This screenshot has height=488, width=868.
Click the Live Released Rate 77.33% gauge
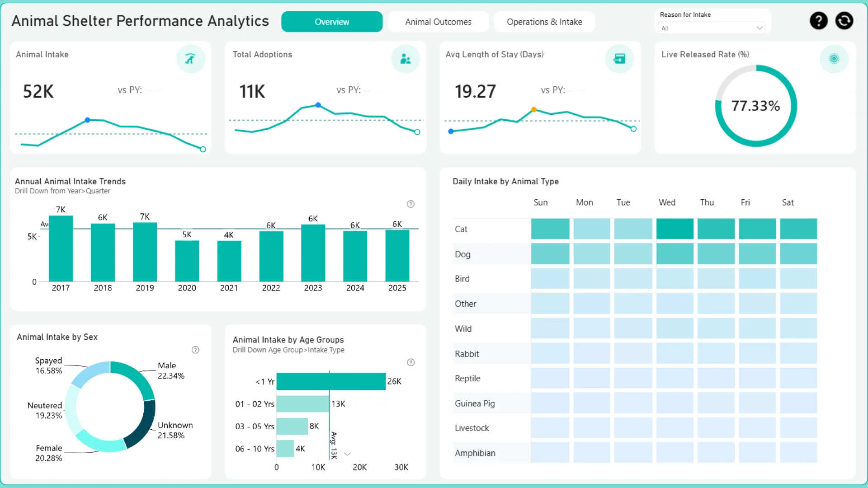pyautogui.click(x=755, y=106)
